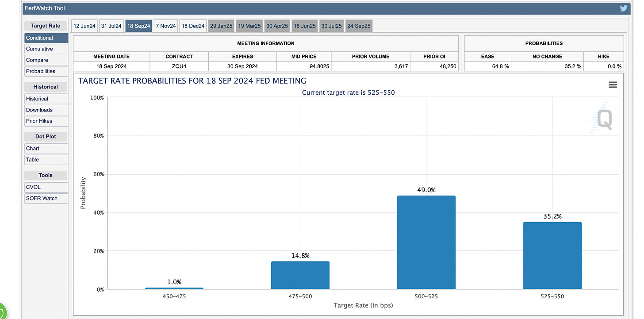
Task: Click the 35.2 % no change probability
Action: pos(572,67)
